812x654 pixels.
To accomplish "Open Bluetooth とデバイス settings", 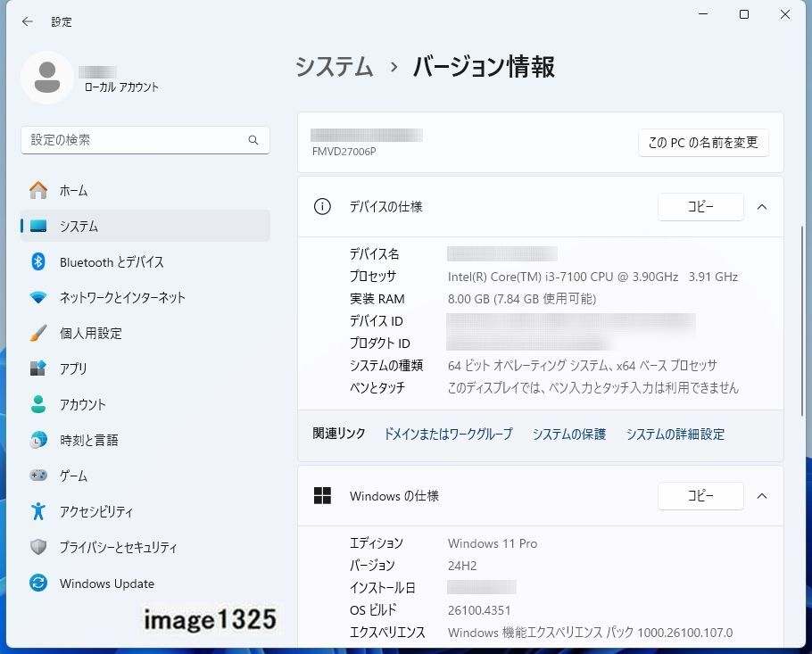I will point(145,261).
